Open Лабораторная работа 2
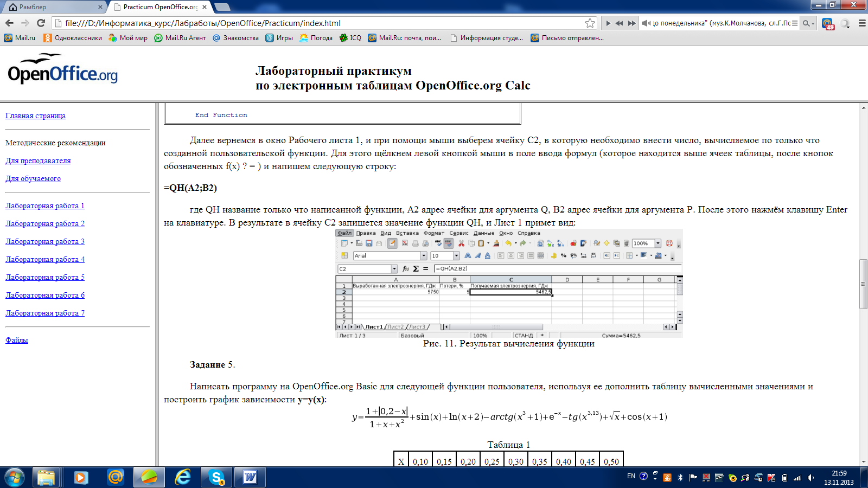Image resolution: width=868 pixels, height=488 pixels. pos(45,223)
